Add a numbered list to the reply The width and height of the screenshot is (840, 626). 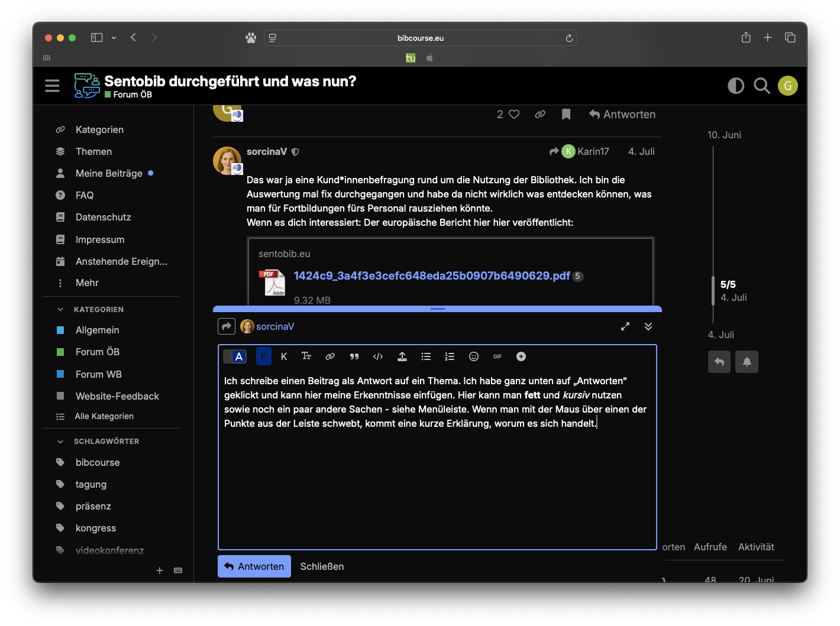pyautogui.click(x=450, y=356)
